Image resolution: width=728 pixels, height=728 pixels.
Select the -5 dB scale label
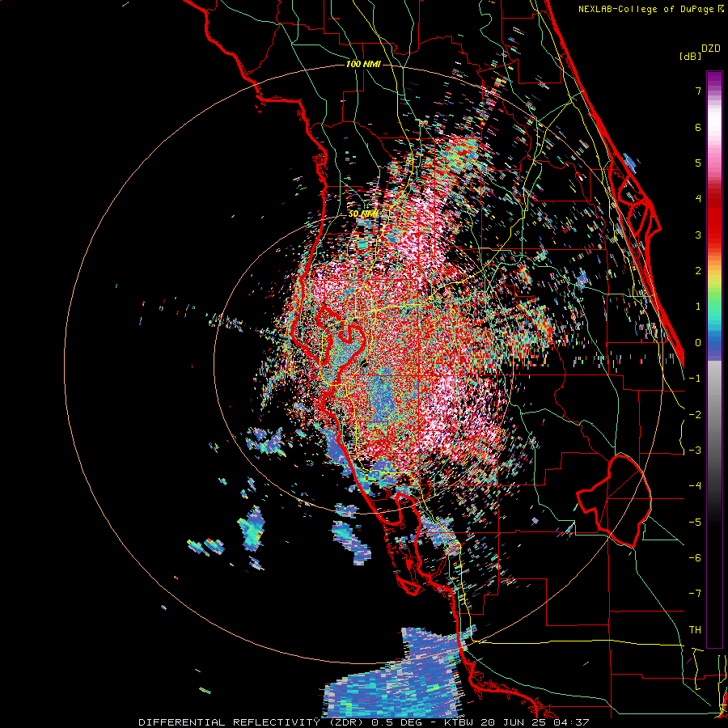[x=695, y=523]
